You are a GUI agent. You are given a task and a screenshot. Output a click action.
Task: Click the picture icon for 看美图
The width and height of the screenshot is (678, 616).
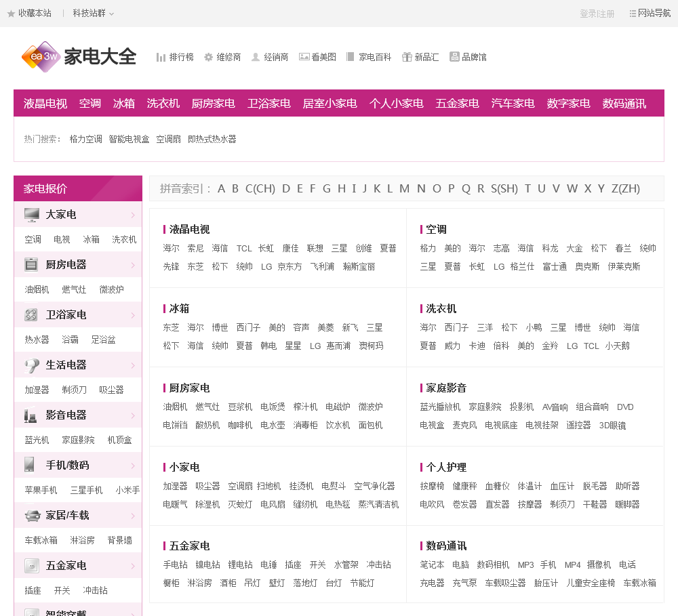click(304, 57)
